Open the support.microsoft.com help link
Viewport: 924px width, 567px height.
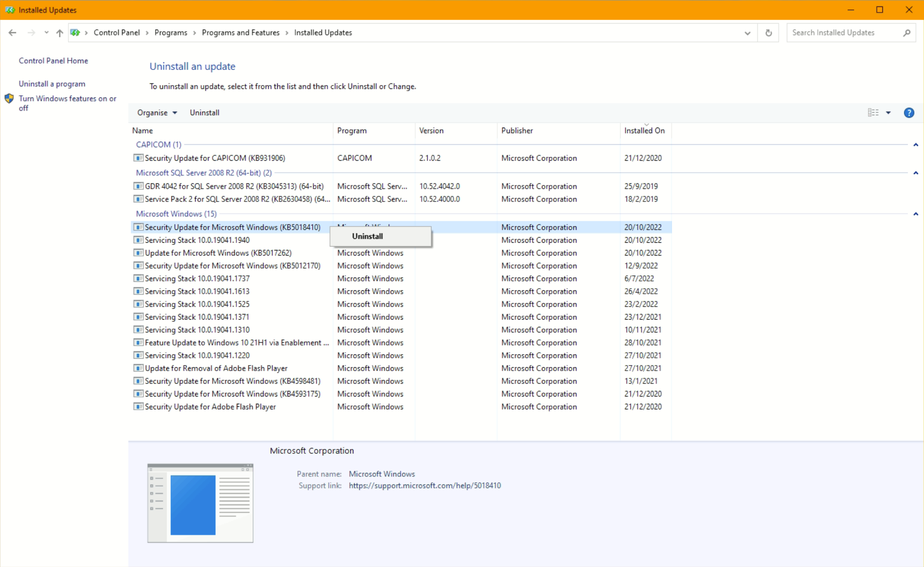tap(425, 485)
